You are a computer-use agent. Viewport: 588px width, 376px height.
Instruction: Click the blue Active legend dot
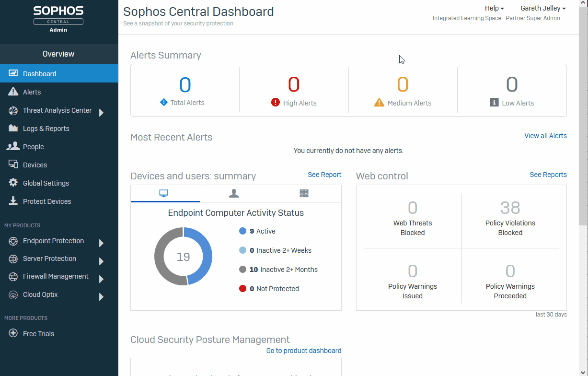(x=242, y=231)
